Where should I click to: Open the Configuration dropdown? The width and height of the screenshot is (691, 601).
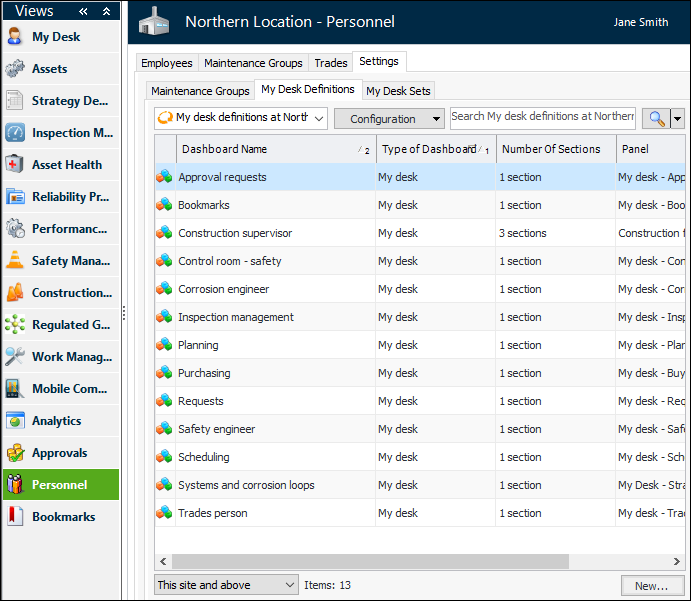(389, 119)
